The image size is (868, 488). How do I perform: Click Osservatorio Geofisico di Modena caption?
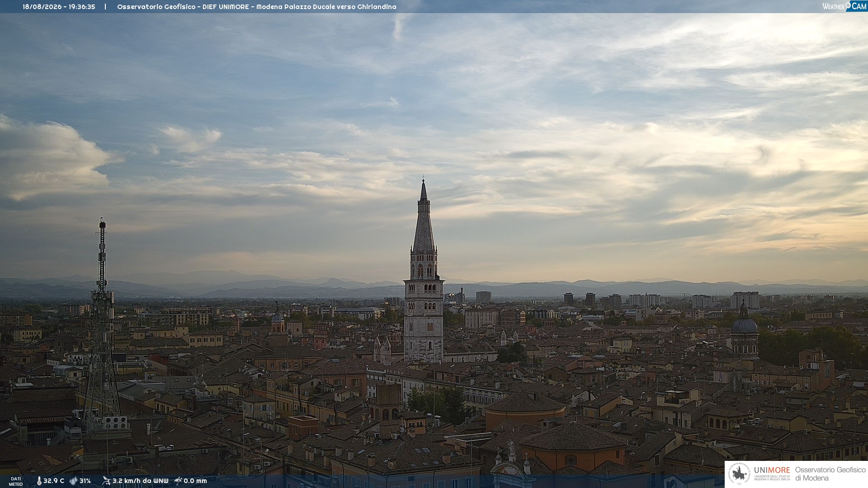(830, 474)
